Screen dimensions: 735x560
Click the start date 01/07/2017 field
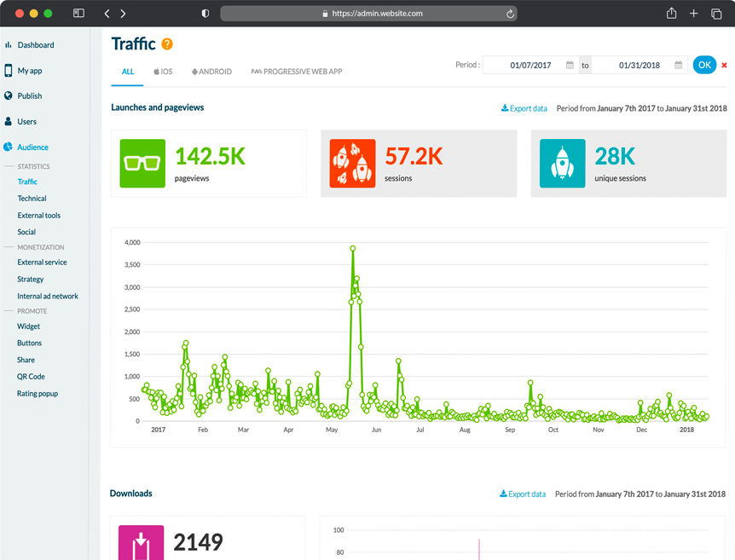coord(530,65)
